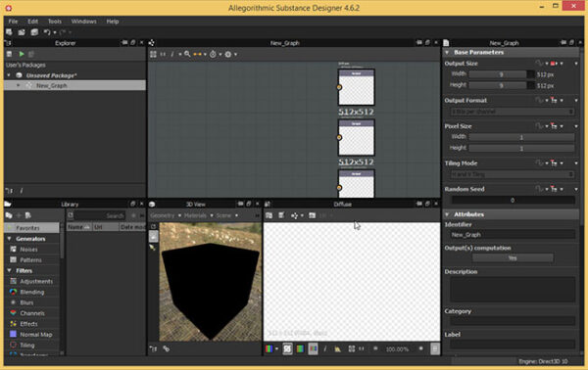The image size is (588, 370).
Task: Open the dropdown arrow beside the gear icon
Action: click(x=235, y=54)
